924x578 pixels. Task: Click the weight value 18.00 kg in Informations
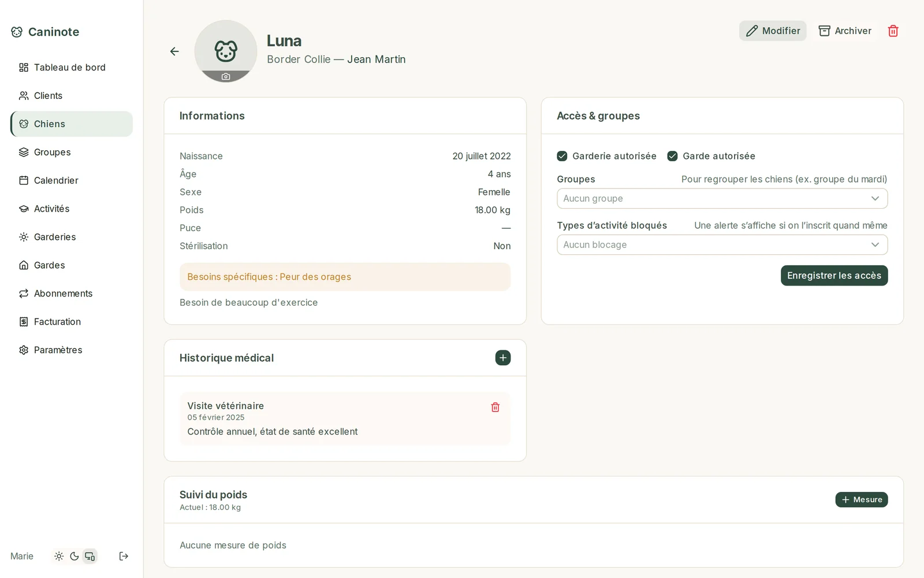tap(493, 210)
